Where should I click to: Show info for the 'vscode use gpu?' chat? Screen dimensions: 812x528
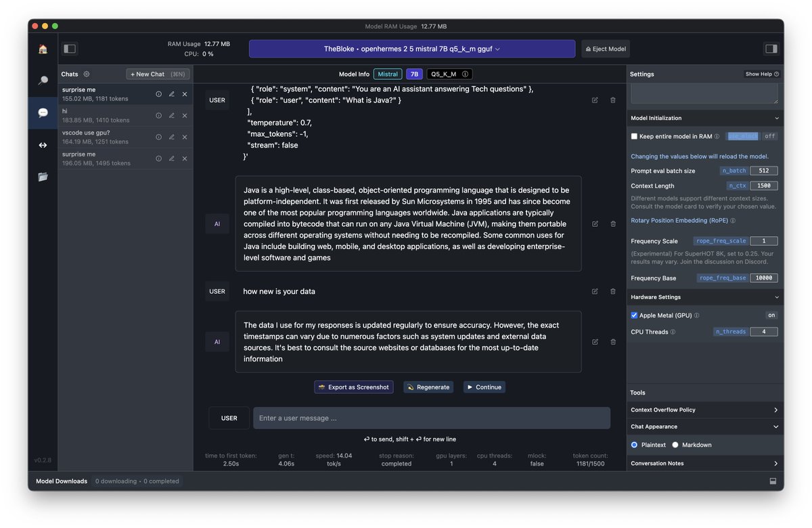click(158, 137)
